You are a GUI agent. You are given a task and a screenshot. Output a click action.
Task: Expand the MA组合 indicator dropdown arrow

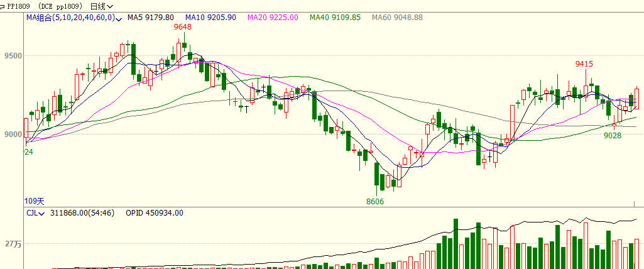[119, 19]
